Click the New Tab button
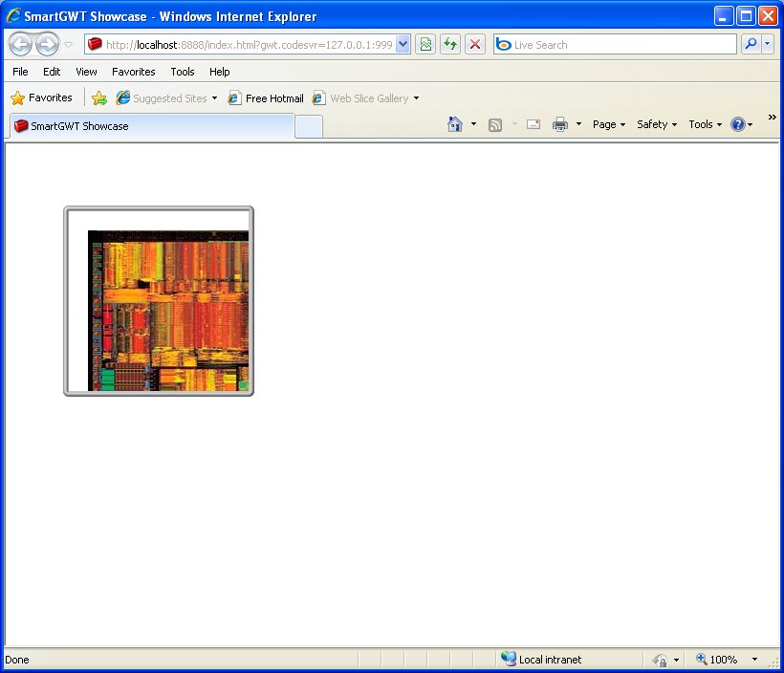This screenshot has width=784, height=673. pyautogui.click(x=309, y=127)
